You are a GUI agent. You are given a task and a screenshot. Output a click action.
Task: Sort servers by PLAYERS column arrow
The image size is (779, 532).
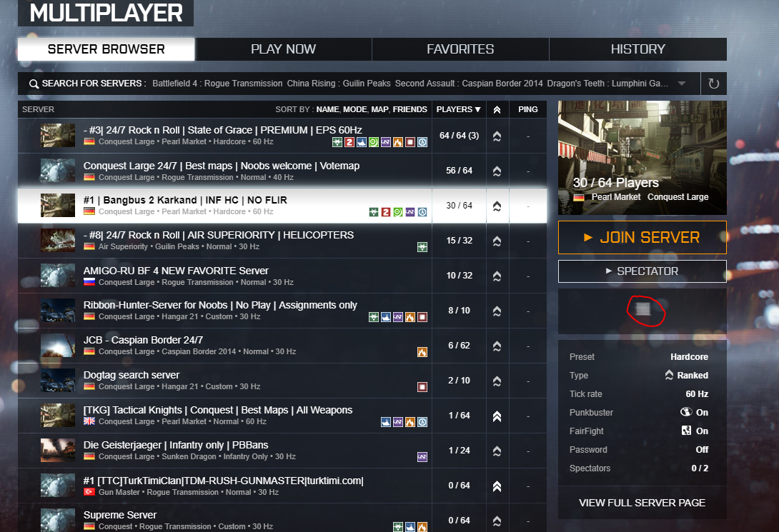[x=478, y=110]
